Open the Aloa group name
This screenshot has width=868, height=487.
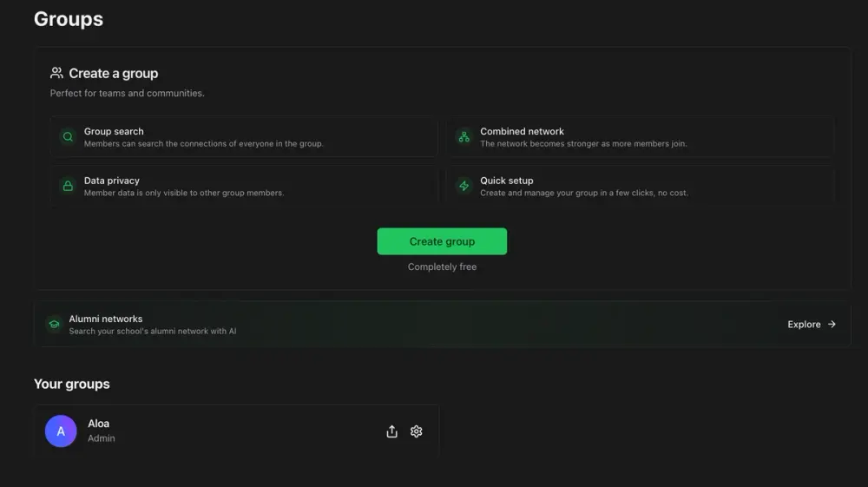click(99, 424)
